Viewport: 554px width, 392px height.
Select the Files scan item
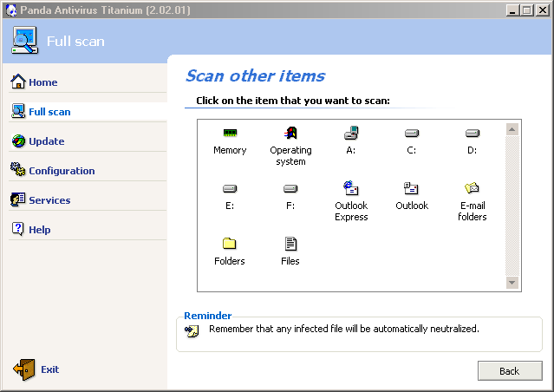(290, 245)
